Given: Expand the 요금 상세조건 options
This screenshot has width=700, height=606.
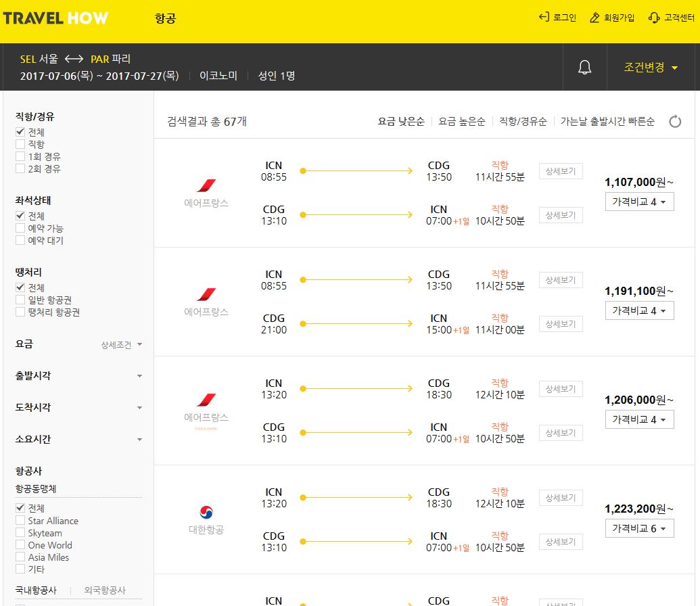Looking at the screenshot, I should click(x=121, y=345).
